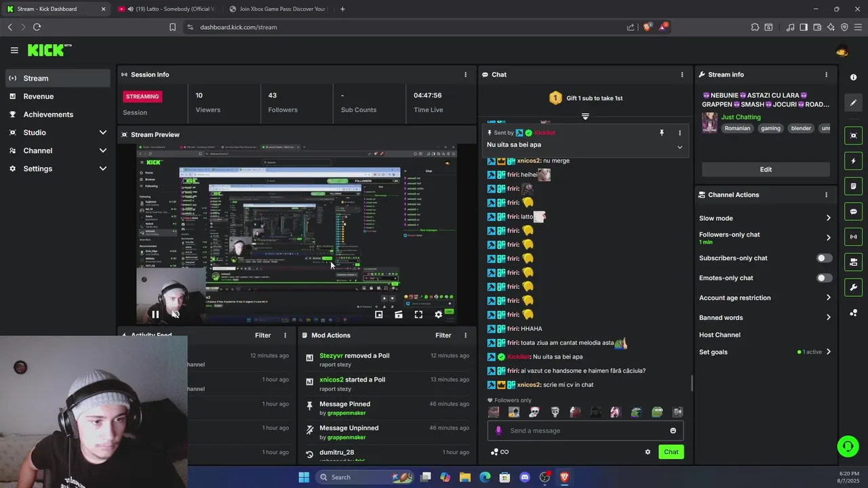This screenshot has width=868, height=488.
Task: Open the green support headset button
Action: (848, 446)
